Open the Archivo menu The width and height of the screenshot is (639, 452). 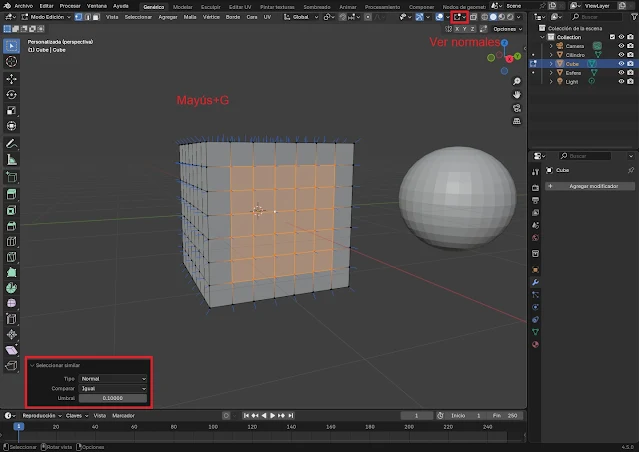tap(23, 6)
